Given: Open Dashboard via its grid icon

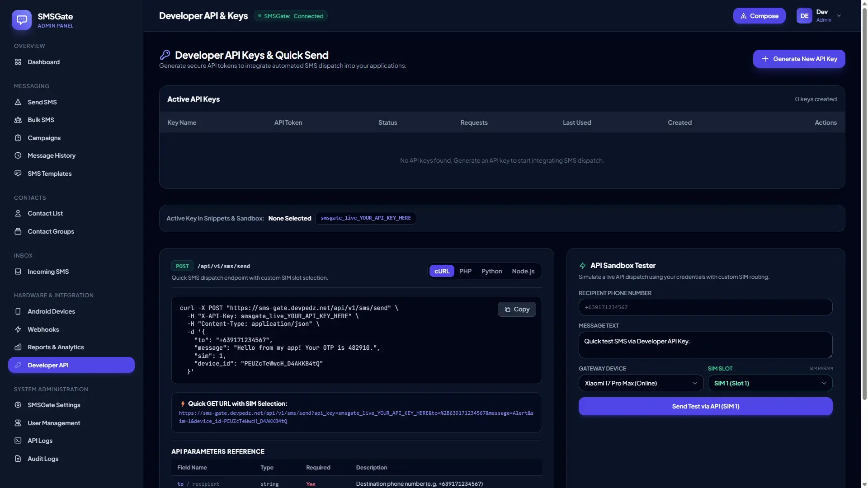Looking at the screenshot, I should (18, 62).
